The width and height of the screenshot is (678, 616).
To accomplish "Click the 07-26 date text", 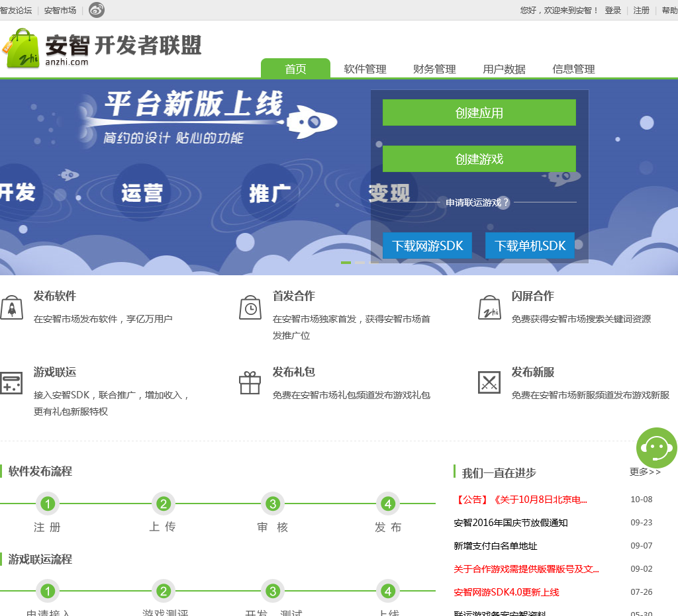I will [x=641, y=592].
